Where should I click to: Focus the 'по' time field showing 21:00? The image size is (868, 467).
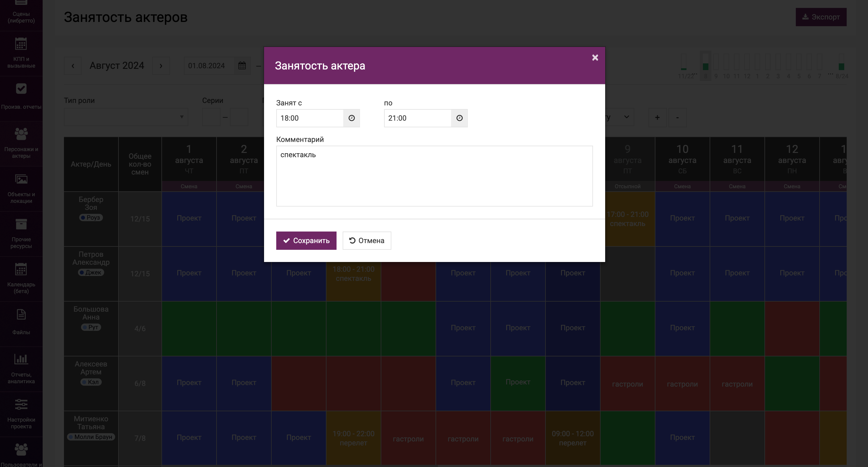418,118
